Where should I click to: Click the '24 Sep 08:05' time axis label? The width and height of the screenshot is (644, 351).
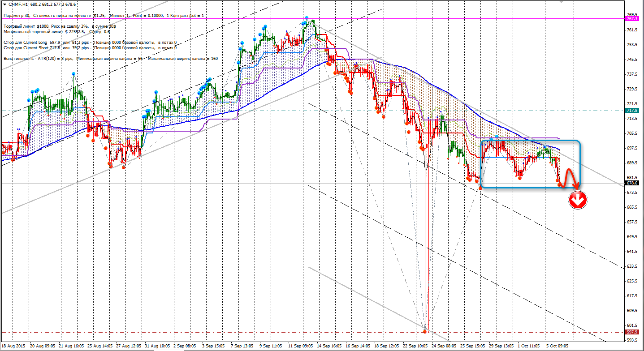pos(445,346)
